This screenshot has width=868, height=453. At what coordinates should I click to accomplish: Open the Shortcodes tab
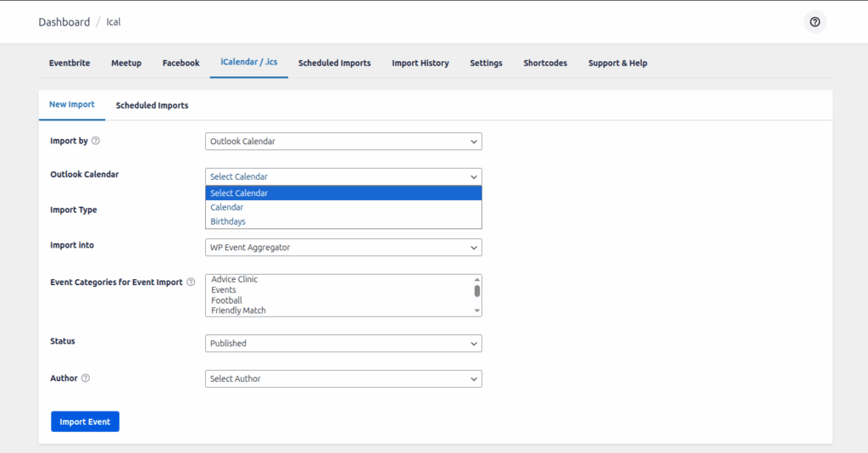click(x=545, y=63)
